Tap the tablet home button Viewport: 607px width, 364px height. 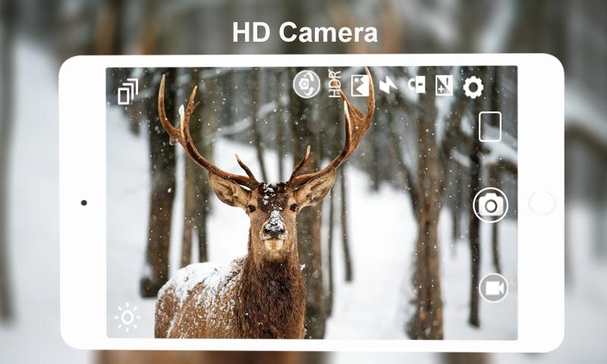pyautogui.click(x=542, y=203)
